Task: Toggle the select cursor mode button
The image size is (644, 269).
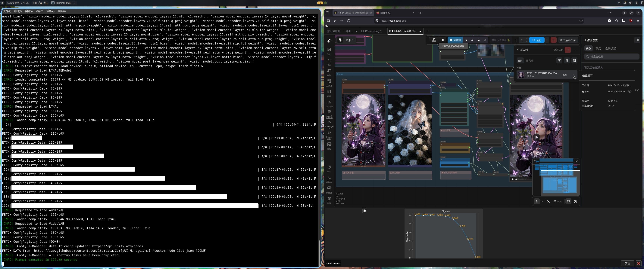Action: click(x=537, y=201)
